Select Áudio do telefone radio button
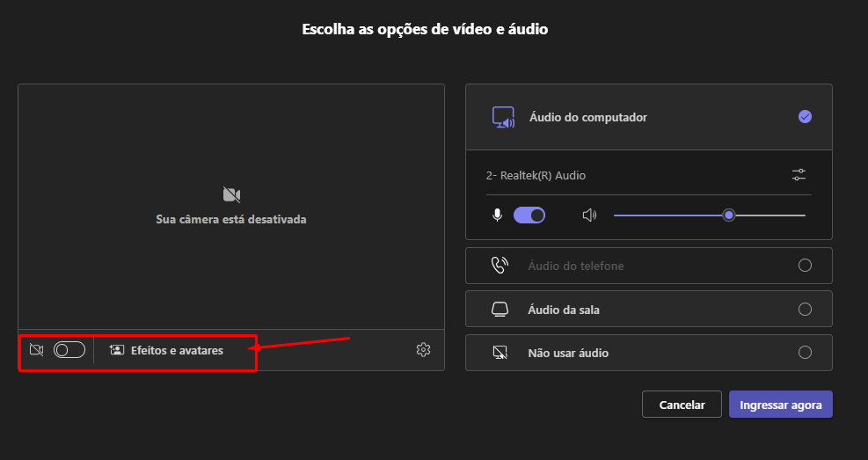The image size is (868, 460). (x=804, y=266)
